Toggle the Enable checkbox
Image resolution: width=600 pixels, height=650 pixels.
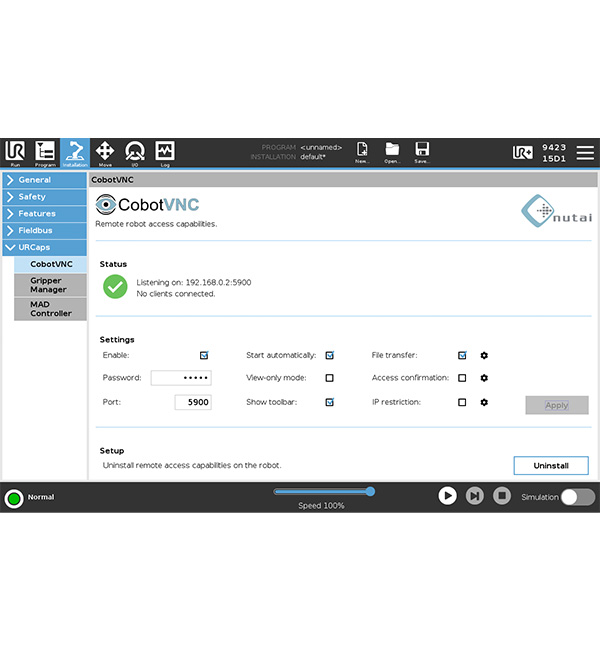click(x=204, y=355)
